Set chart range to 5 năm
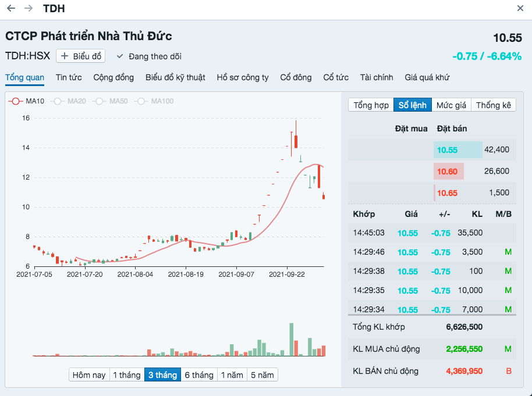 pos(263,374)
